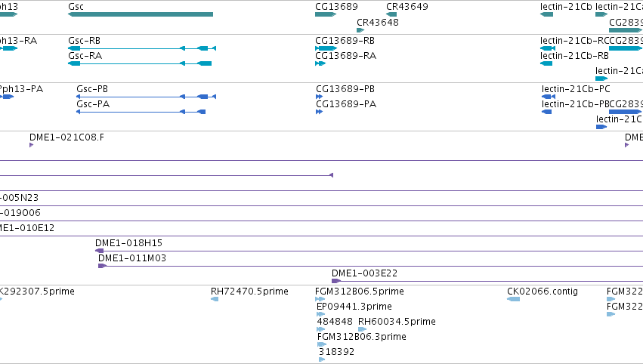Image resolution: width=643 pixels, height=364 pixels.
Task: Select the Gsc-PB coding sequence
Action: [146, 97]
